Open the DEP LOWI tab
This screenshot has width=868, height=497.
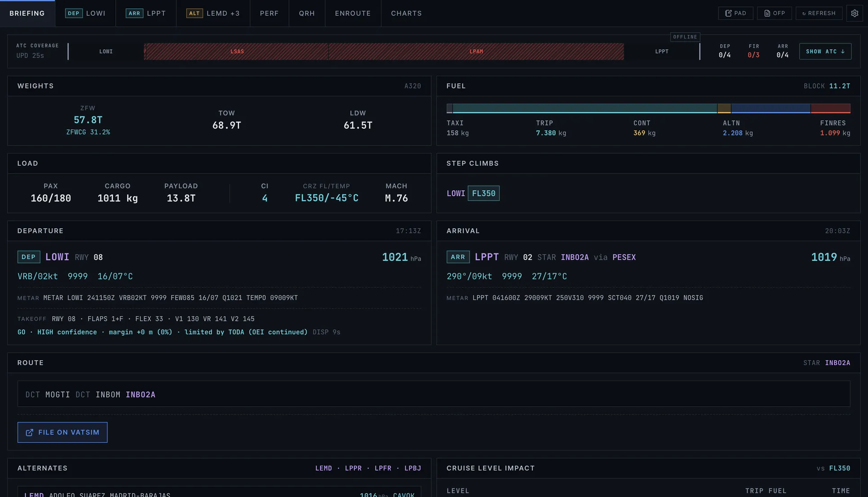(x=85, y=13)
